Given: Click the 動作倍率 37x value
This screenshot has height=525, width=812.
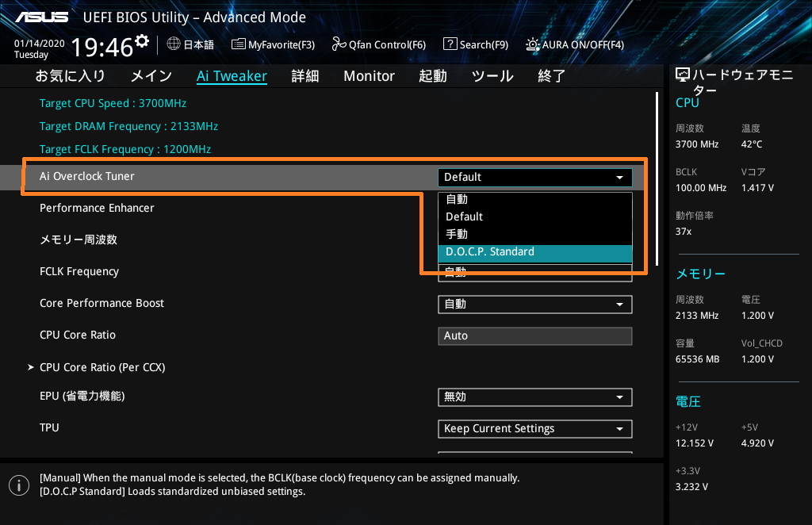Looking at the screenshot, I should tap(684, 232).
